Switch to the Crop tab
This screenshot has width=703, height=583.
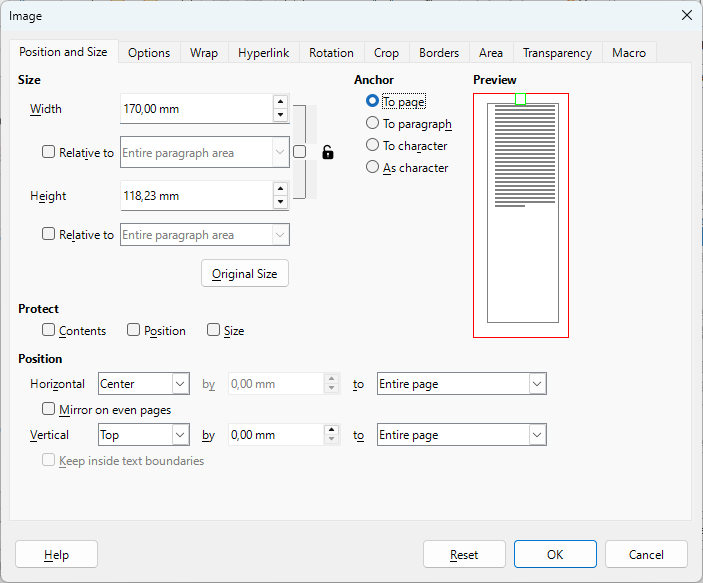[386, 53]
